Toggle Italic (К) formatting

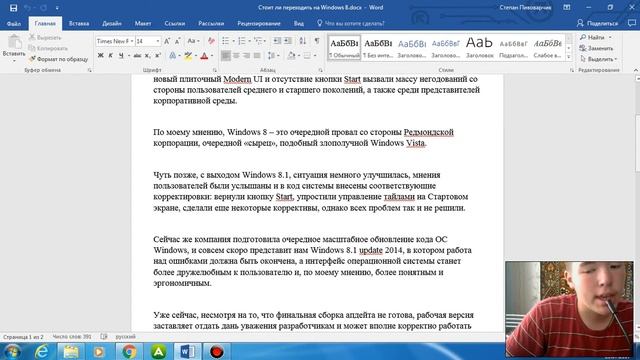110,56
